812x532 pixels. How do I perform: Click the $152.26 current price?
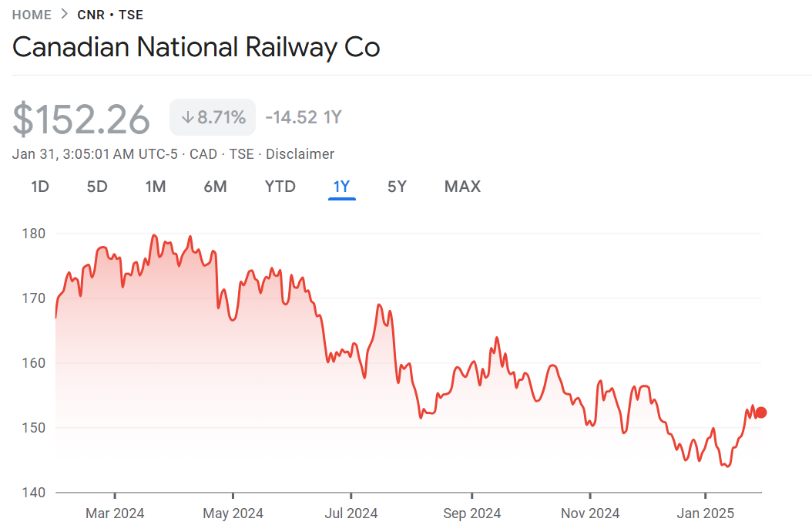click(82, 120)
